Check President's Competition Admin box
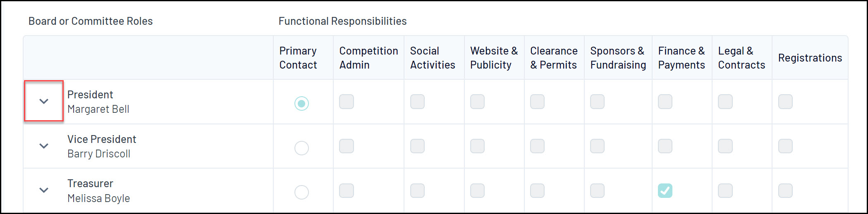 (347, 102)
